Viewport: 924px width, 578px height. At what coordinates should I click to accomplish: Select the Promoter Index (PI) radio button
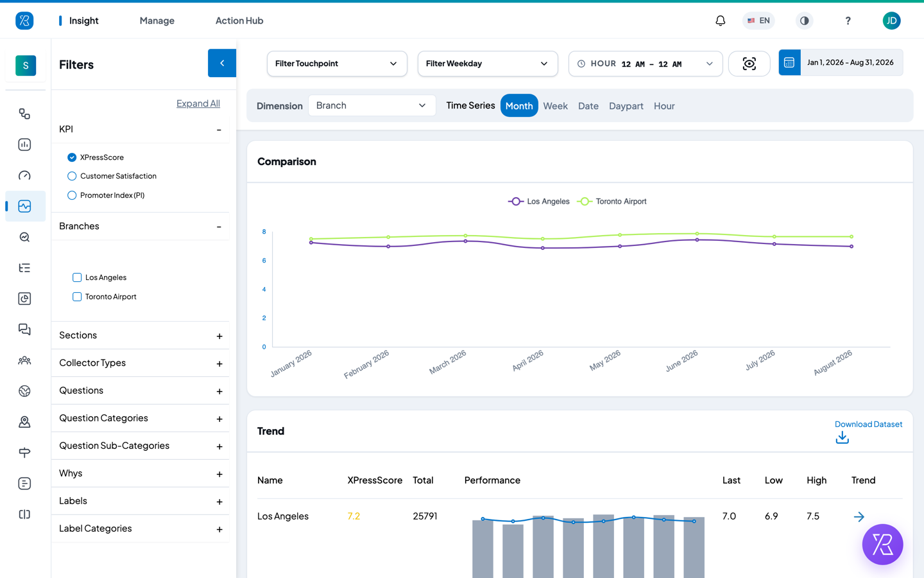(x=72, y=195)
